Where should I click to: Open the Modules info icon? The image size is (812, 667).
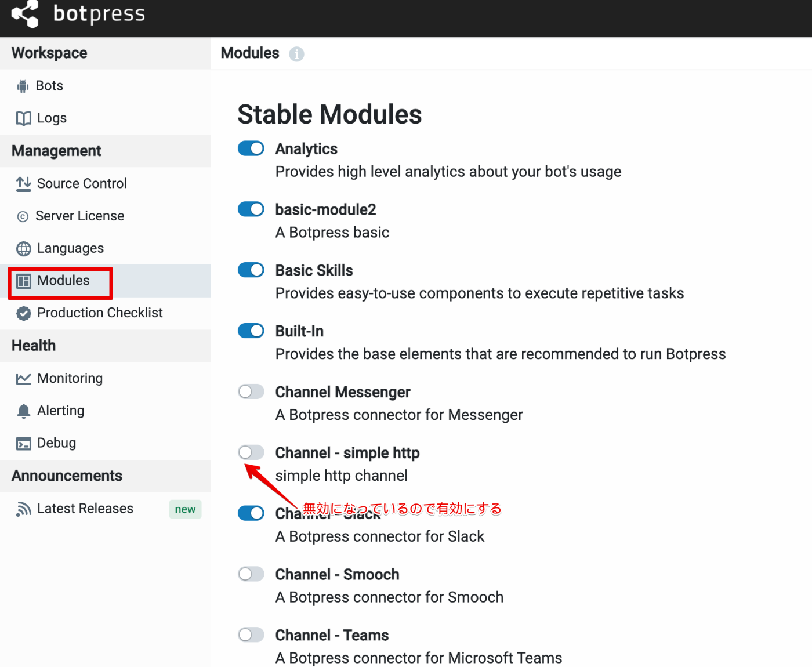coord(296,54)
